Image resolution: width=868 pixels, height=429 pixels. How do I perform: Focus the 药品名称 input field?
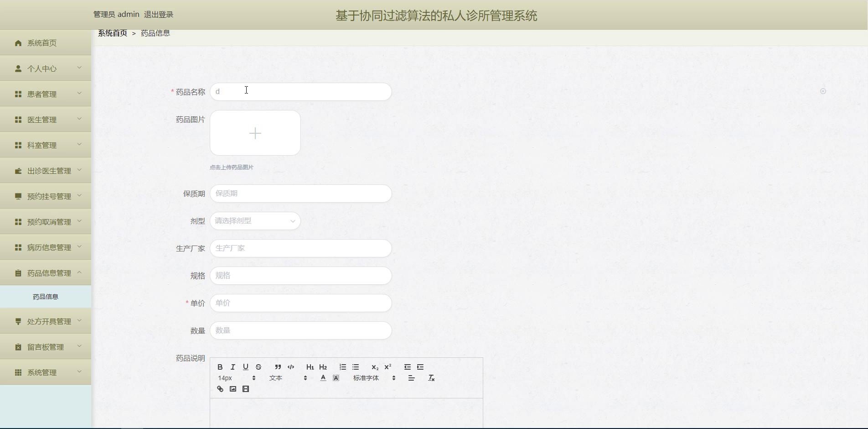(x=301, y=92)
